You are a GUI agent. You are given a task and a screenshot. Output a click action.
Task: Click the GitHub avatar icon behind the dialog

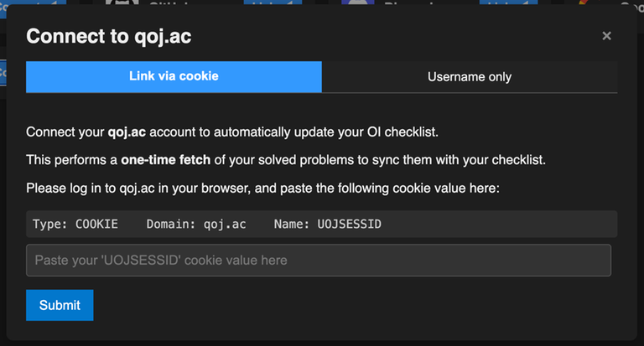click(123, 4)
